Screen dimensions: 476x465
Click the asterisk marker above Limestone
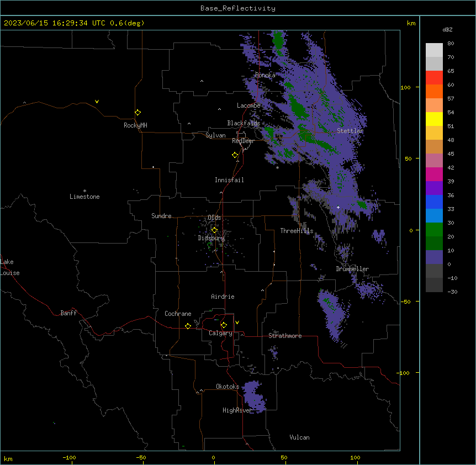[84, 191]
